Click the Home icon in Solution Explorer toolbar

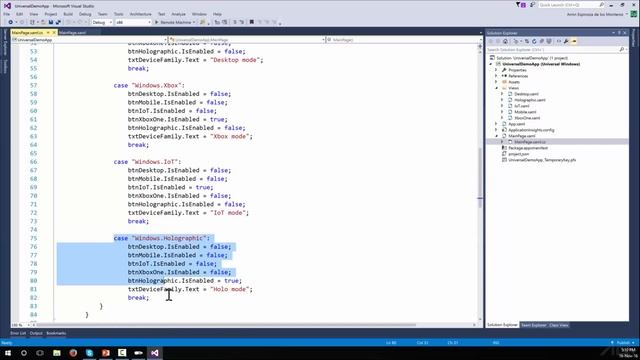click(505, 41)
